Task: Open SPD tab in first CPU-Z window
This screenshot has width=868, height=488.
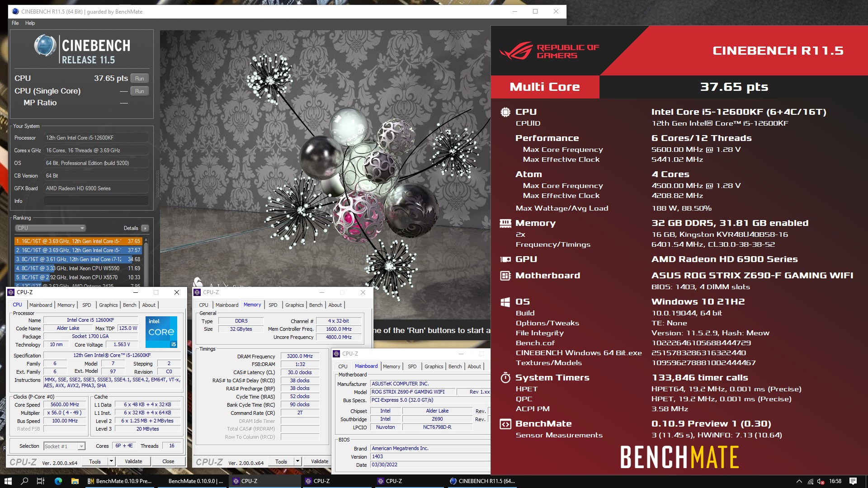Action: (87, 305)
